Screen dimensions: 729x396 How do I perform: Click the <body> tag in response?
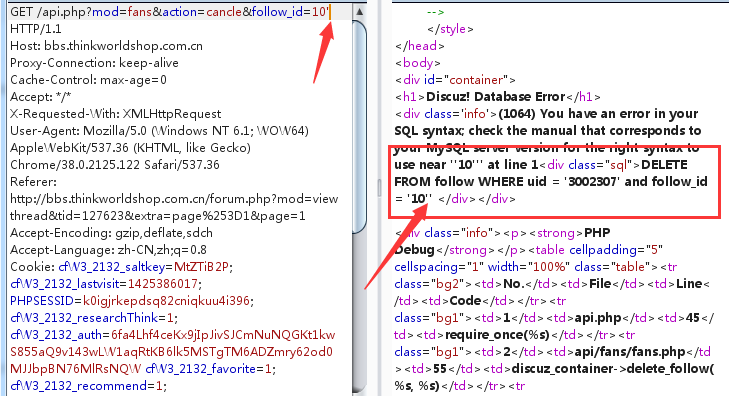click(418, 63)
